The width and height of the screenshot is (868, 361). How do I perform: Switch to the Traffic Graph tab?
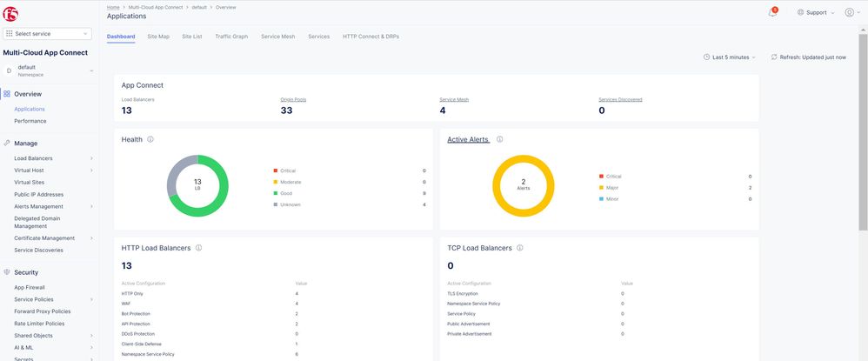(x=231, y=37)
